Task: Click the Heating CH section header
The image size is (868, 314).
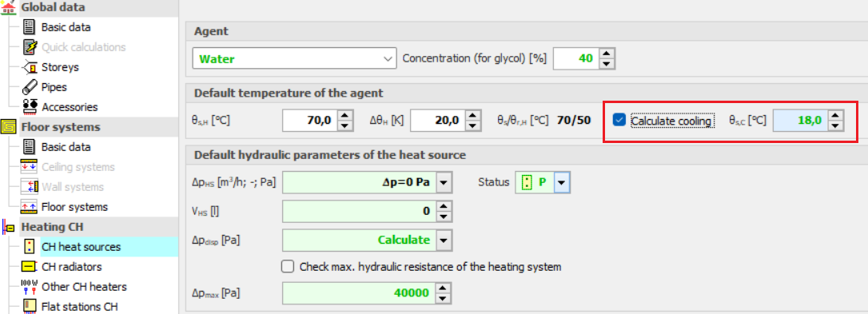Action: tap(53, 226)
